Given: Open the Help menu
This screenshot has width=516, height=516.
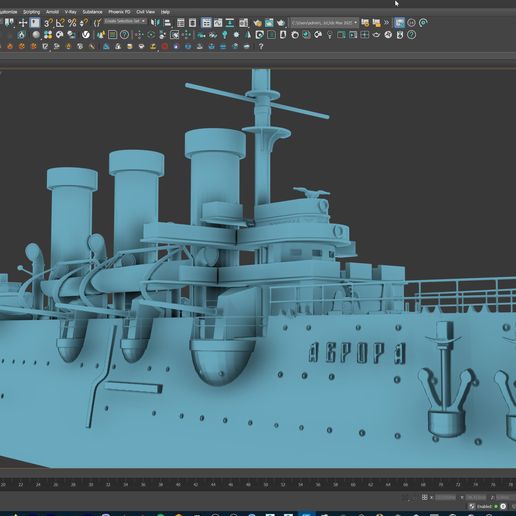Looking at the screenshot, I should [165, 12].
